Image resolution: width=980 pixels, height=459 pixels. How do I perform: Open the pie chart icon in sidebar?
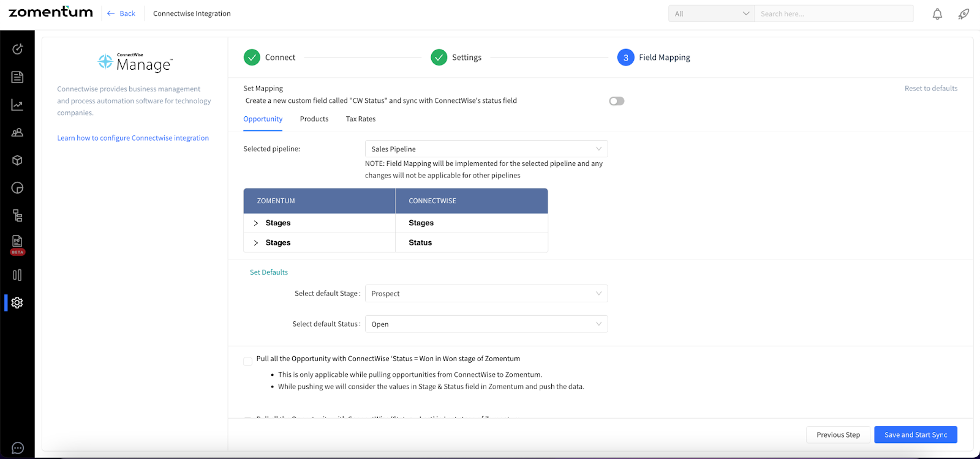[x=17, y=188]
